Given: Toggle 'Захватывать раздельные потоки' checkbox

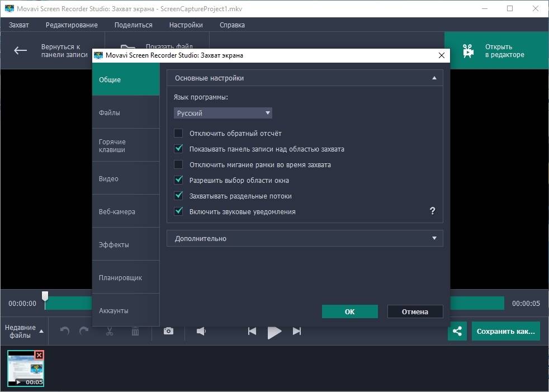Looking at the screenshot, I should click(x=178, y=196).
